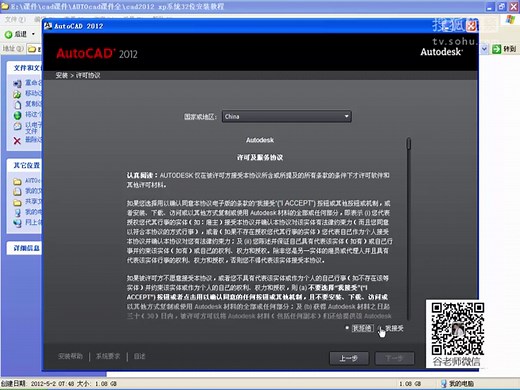Select the 我拒绝 (I Reject) radio button
The image size is (520, 390).
[347, 328]
